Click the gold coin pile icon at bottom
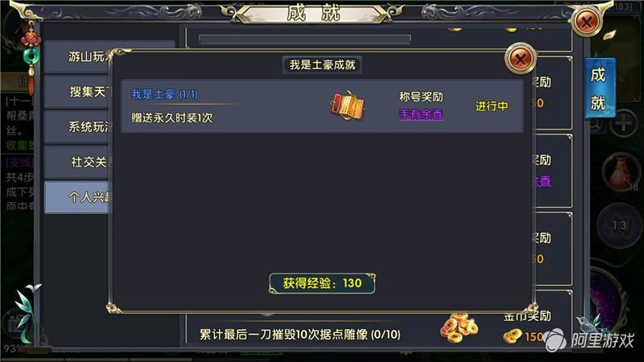 click(459, 327)
